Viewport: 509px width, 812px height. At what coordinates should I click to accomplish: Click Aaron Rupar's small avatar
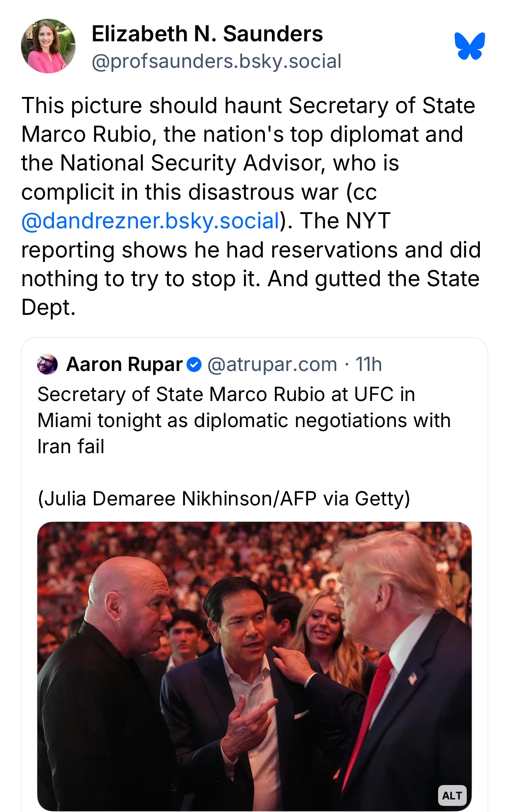[x=47, y=364]
